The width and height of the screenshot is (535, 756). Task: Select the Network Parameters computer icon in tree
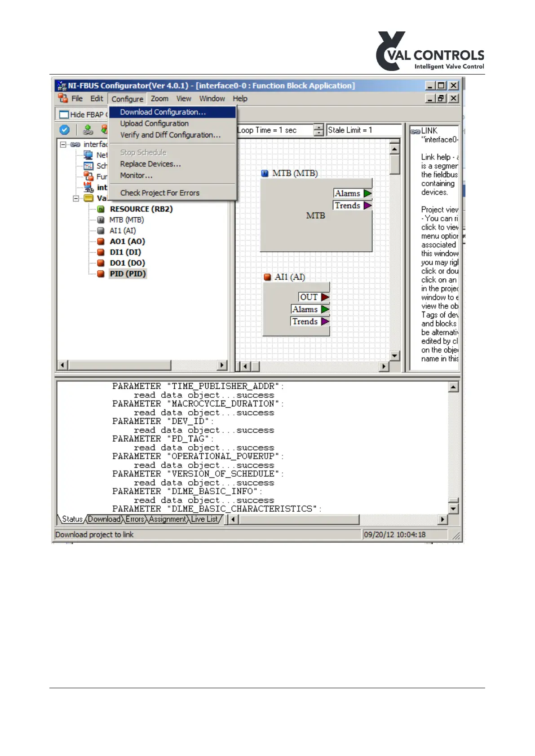coord(88,155)
